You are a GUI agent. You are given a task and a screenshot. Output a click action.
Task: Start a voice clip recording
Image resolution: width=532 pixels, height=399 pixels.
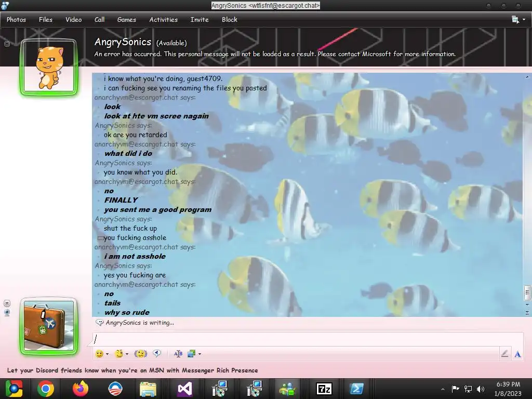[157, 353]
